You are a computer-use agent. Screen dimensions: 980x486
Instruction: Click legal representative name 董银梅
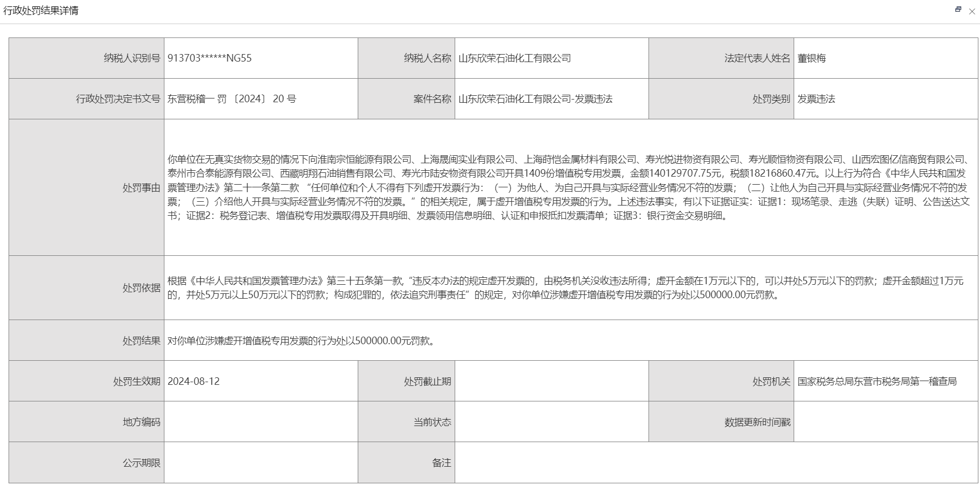(x=811, y=58)
